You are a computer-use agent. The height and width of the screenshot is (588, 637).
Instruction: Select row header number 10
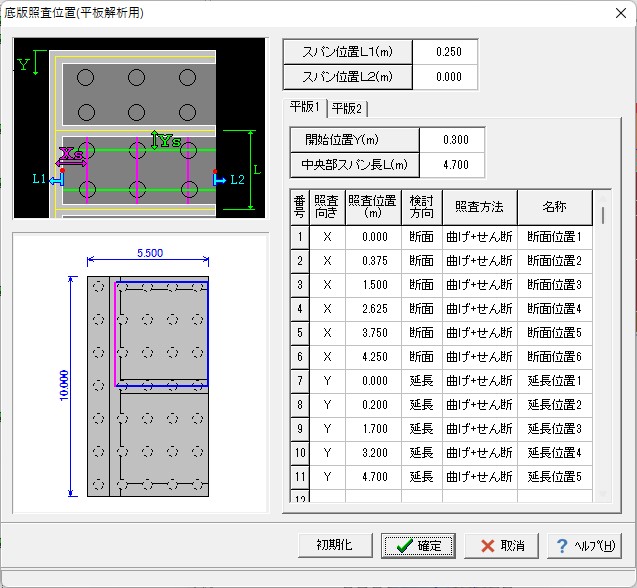pyautogui.click(x=300, y=453)
